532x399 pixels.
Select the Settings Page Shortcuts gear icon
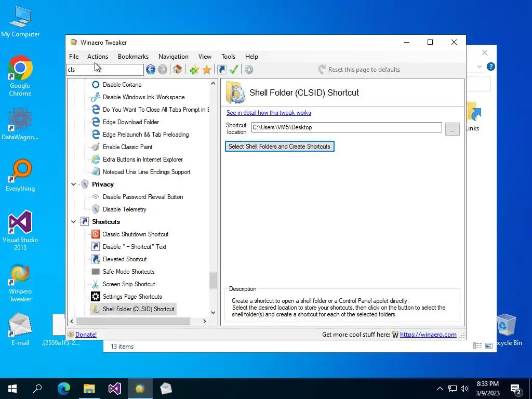click(x=96, y=297)
